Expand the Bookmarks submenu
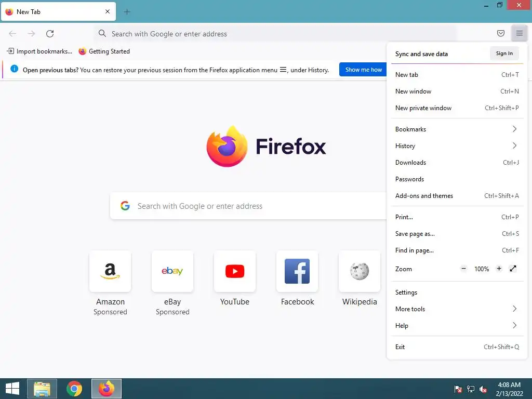The height and width of the screenshot is (399, 532). pos(457,129)
